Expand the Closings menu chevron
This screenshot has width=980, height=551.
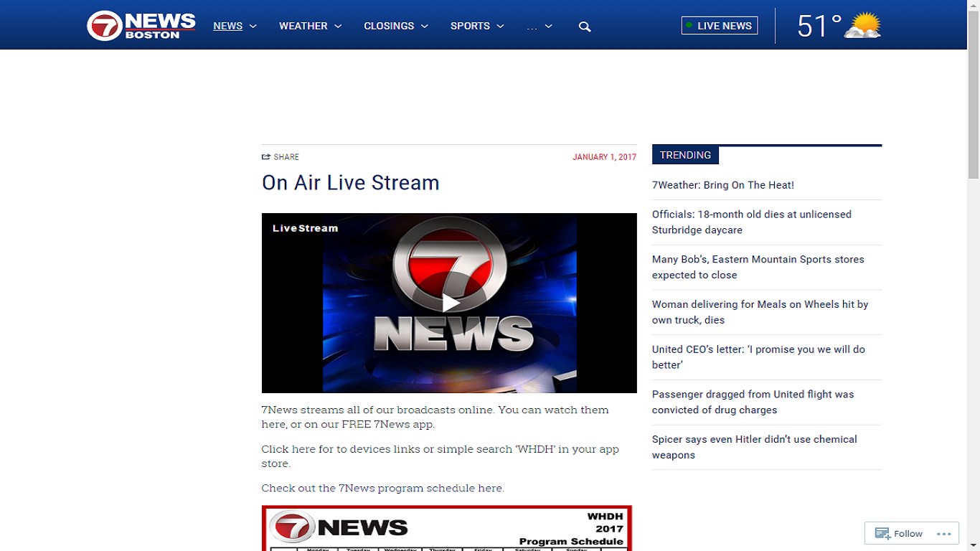(x=425, y=27)
